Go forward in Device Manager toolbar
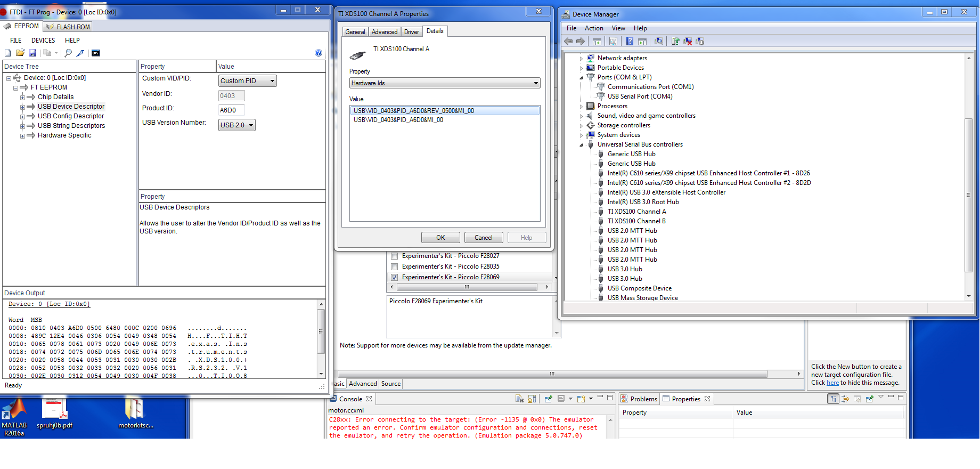This screenshot has height=469, width=980. coord(581,42)
